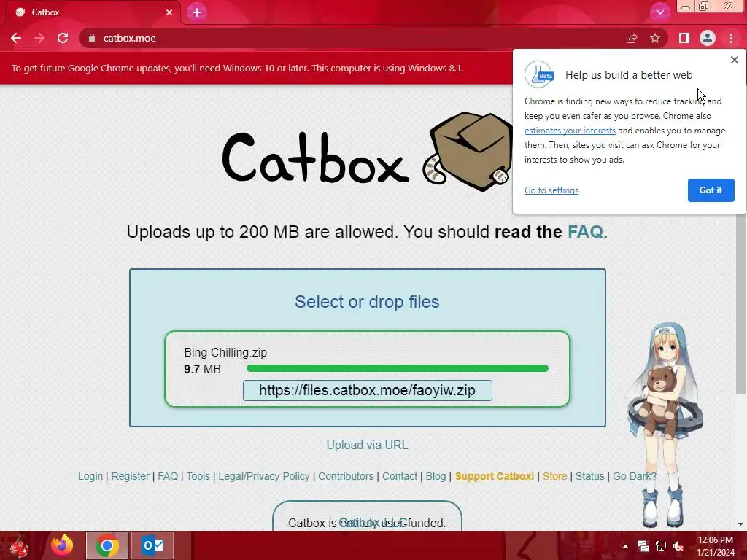This screenshot has width=747, height=560.
Task: Dismiss the 'Help us build a better web' popup
Action: click(734, 60)
